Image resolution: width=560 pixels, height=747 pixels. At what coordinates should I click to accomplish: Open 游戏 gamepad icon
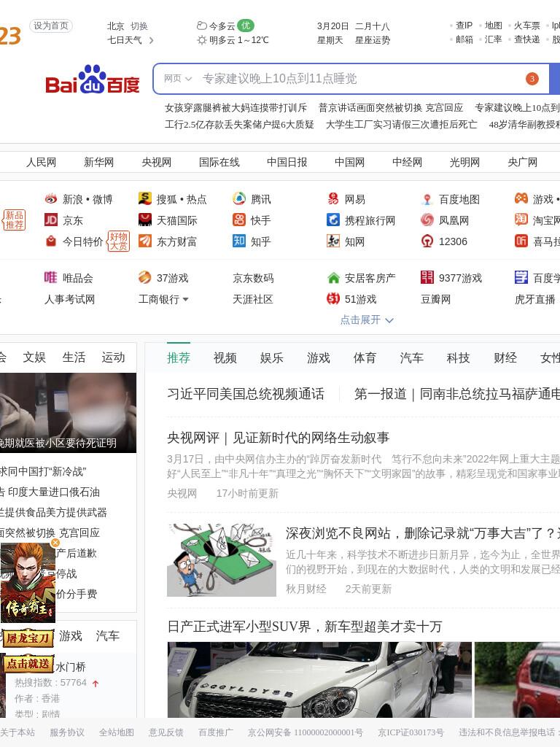pyautogui.click(x=521, y=198)
